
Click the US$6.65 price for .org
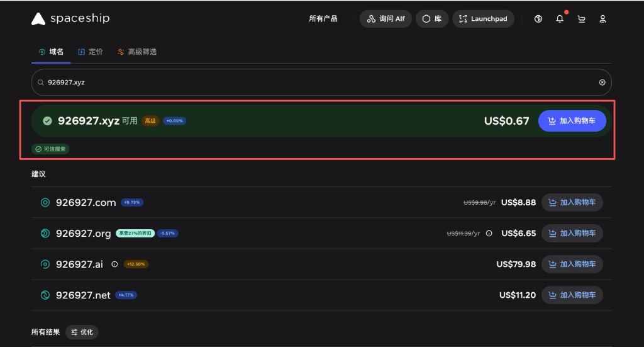click(518, 233)
